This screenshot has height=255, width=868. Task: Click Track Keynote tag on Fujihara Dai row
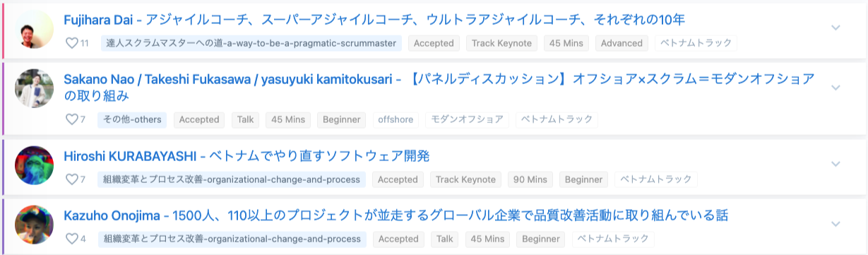coord(501,43)
